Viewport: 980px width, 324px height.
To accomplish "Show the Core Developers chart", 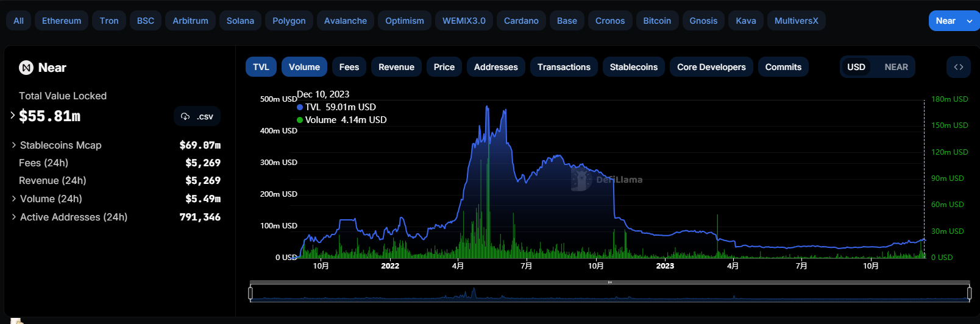I will click(711, 67).
